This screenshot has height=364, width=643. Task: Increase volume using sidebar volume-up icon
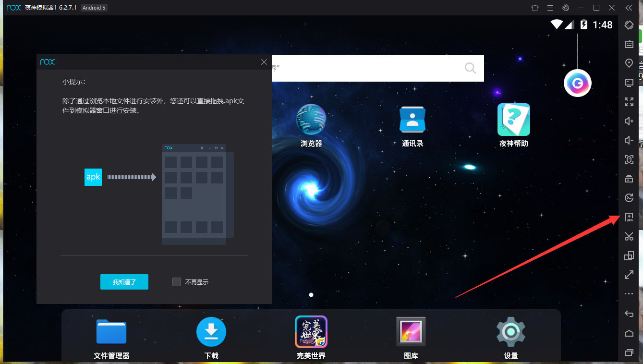pos(629,121)
